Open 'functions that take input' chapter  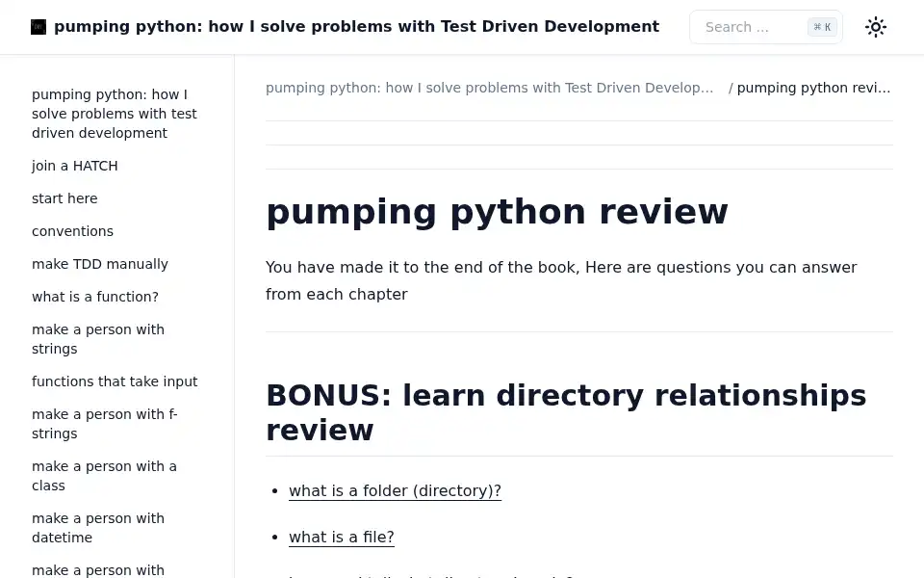coord(115,381)
